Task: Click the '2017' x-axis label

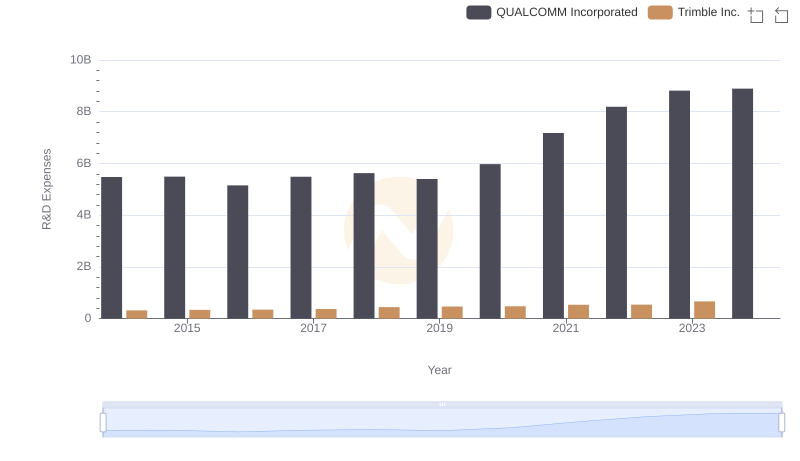Action: (x=313, y=328)
